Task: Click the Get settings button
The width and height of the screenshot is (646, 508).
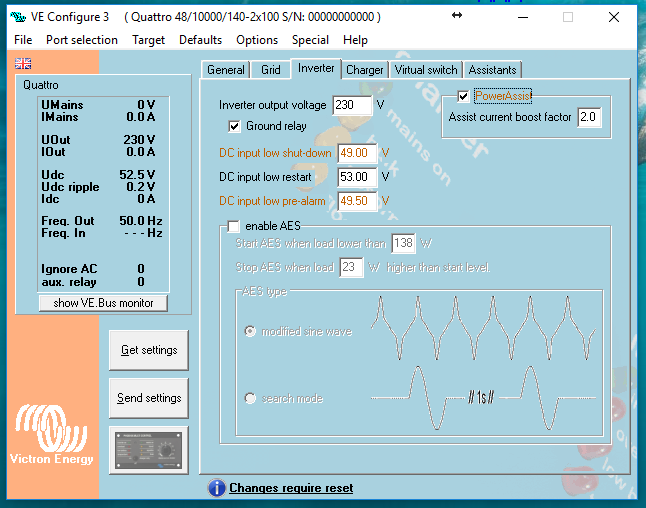Action: (x=149, y=350)
